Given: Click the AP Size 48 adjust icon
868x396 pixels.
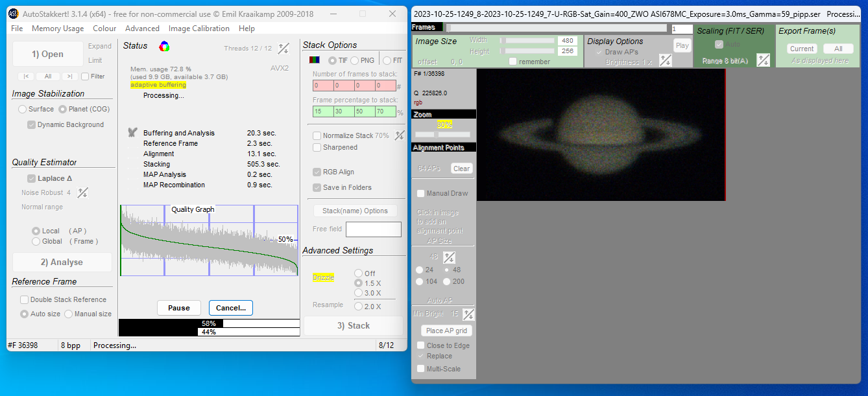Looking at the screenshot, I should tap(449, 257).
